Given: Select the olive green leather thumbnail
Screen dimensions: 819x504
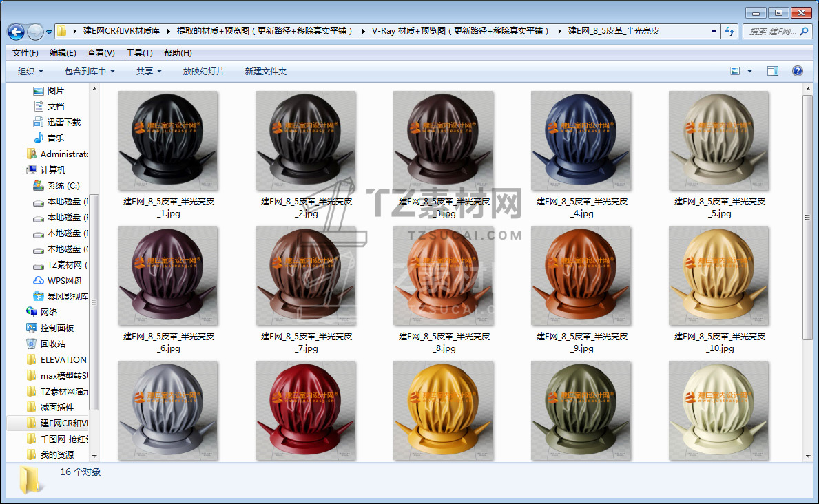Looking at the screenshot, I should [x=581, y=410].
